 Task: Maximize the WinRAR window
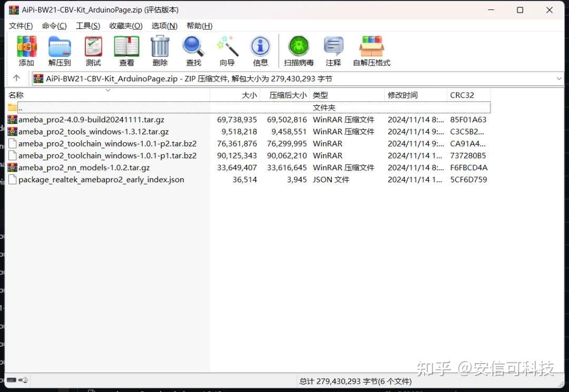[520, 10]
